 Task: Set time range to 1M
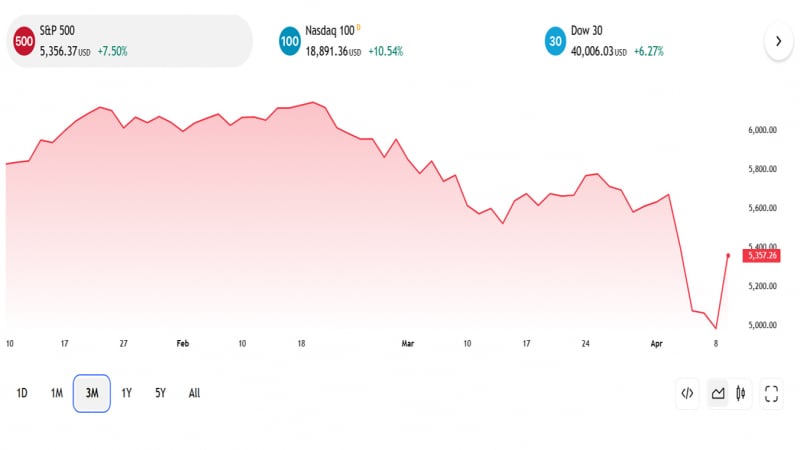[57, 393]
